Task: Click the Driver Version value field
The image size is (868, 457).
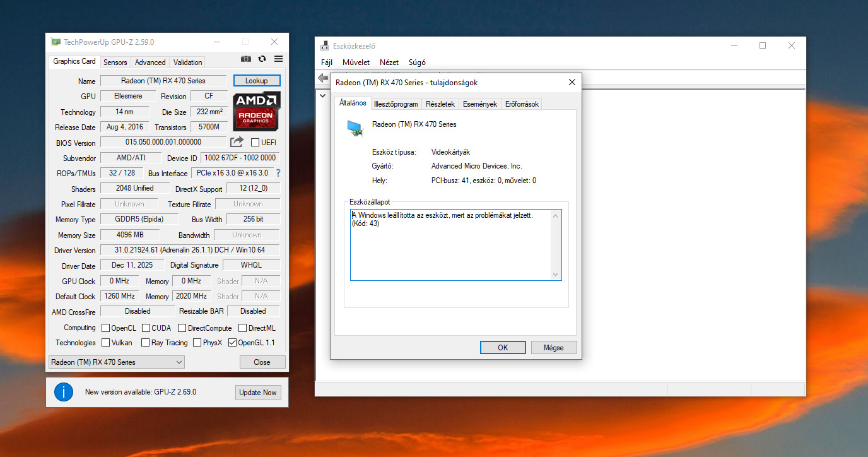Action: (x=190, y=251)
